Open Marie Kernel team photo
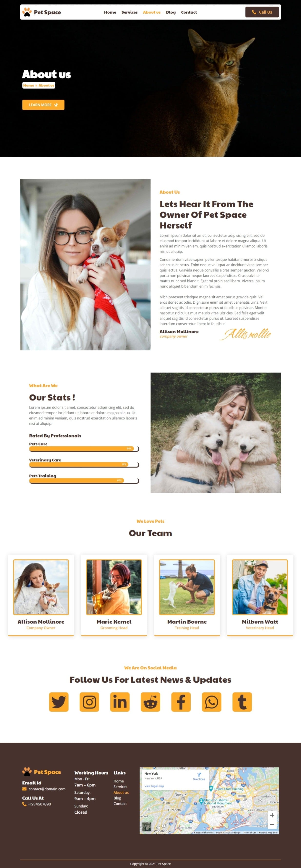This screenshot has height=868, width=301. (114, 587)
